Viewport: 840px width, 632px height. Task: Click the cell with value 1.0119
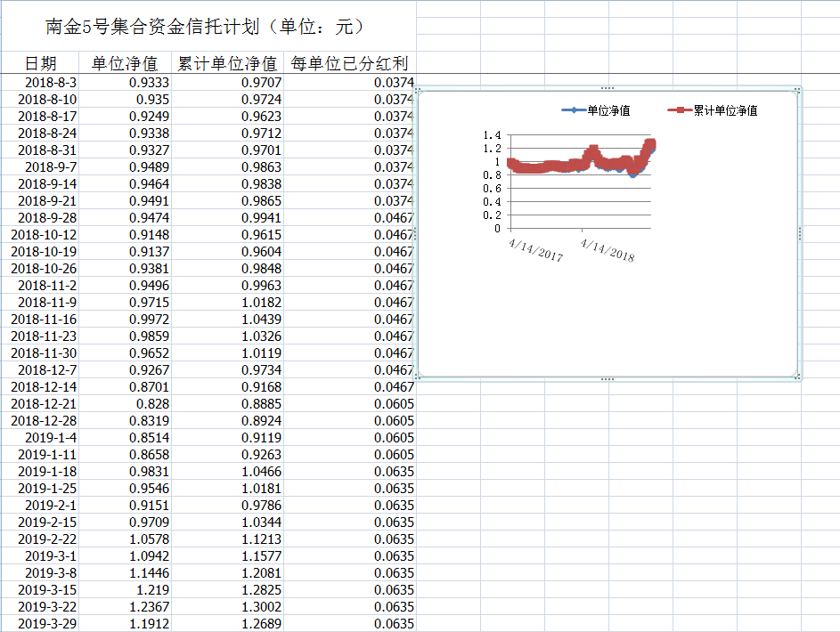227,353
